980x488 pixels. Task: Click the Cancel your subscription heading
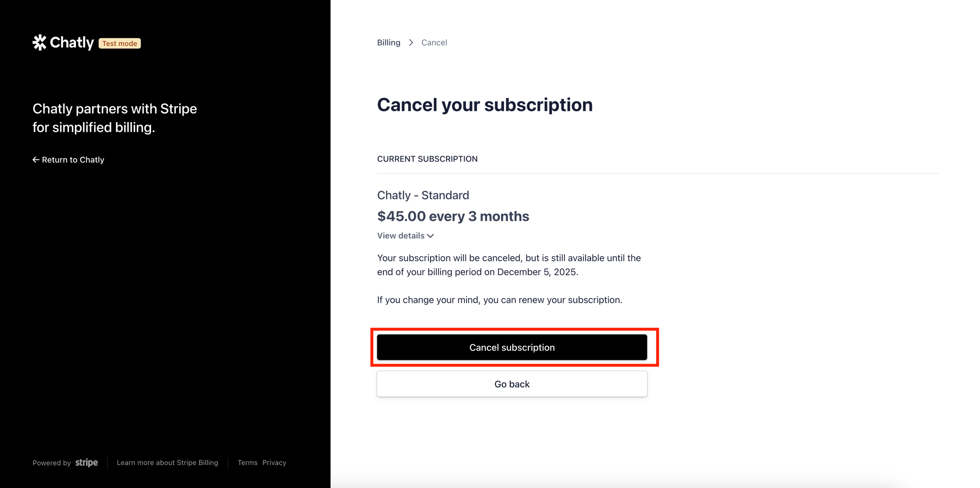click(484, 105)
